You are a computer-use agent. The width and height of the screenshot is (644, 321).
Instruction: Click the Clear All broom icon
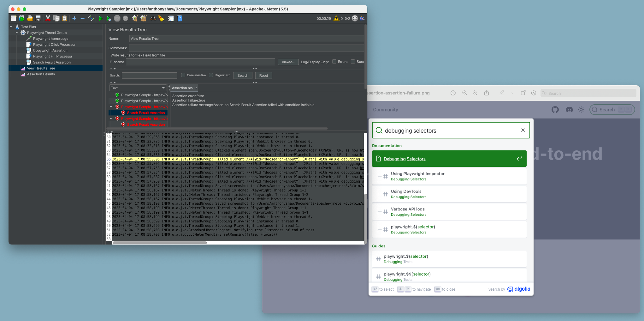click(143, 19)
